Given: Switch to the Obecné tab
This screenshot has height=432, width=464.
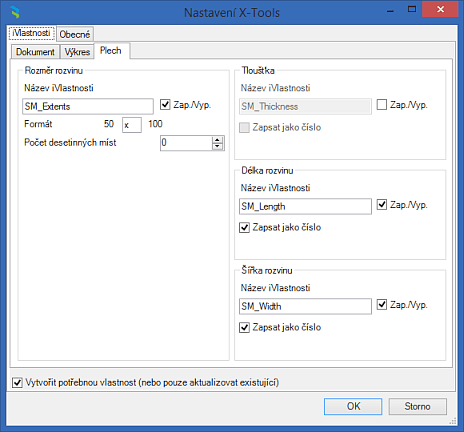Looking at the screenshot, I should coord(75,34).
